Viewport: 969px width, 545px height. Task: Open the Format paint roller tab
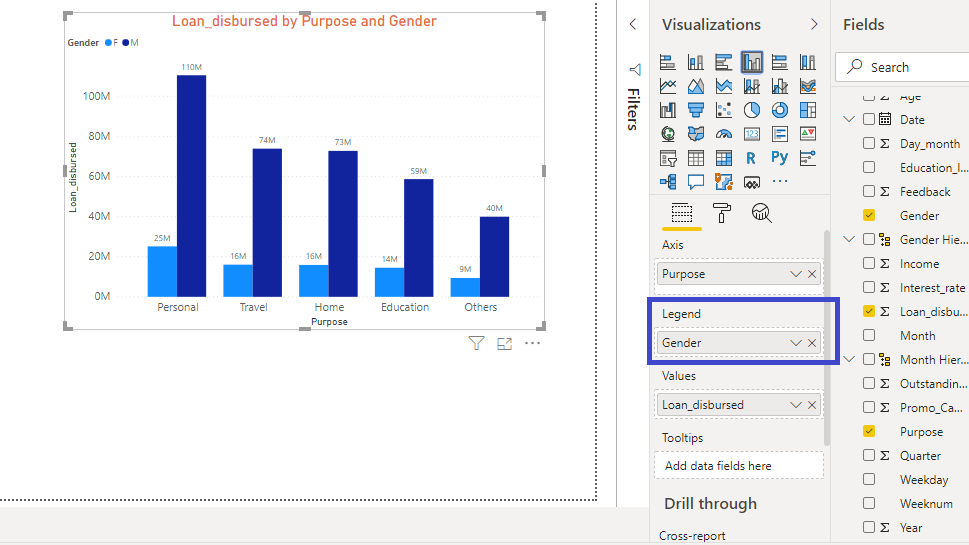point(721,212)
